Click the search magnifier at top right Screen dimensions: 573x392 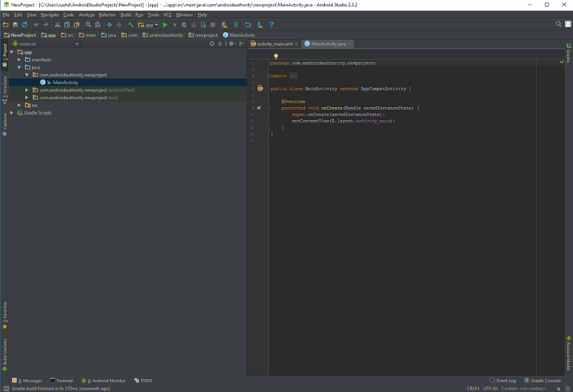(x=558, y=24)
